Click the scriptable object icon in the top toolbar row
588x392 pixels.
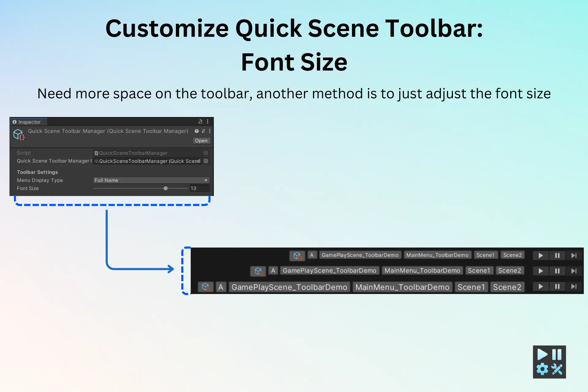[297, 255]
